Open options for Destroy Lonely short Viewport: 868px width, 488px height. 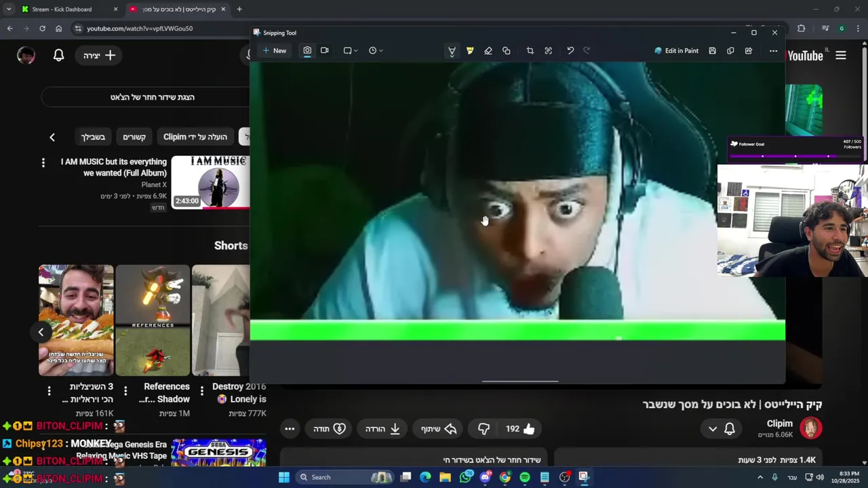tap(202, 391)
